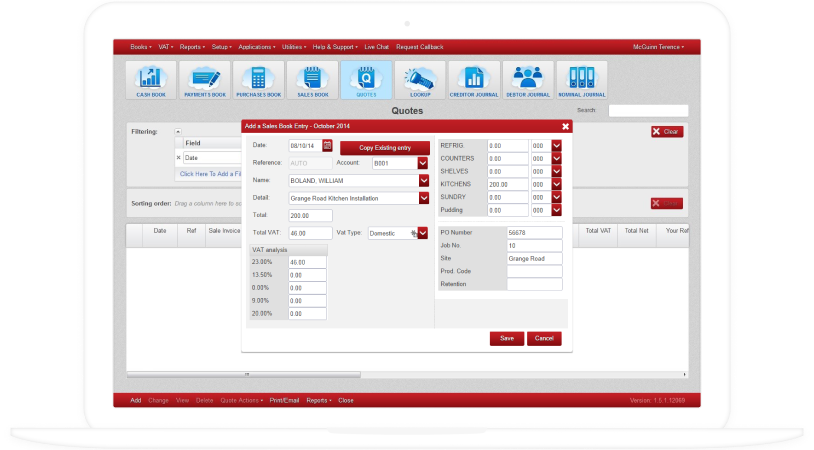Click the Site field
Screen dimensions: 814x450
[534, 258]
